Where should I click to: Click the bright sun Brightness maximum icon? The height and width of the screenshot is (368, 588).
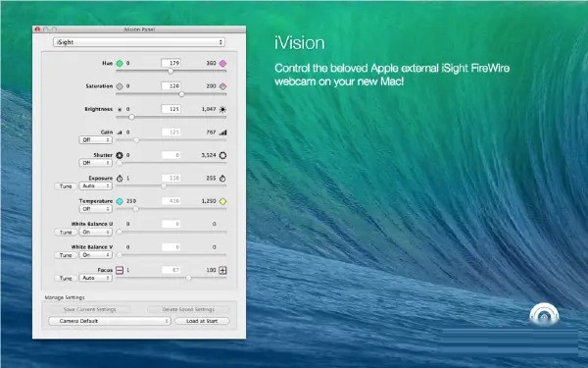(222, 109)
